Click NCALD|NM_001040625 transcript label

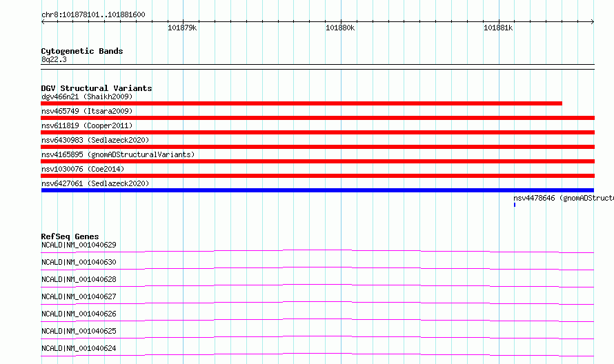79,331
